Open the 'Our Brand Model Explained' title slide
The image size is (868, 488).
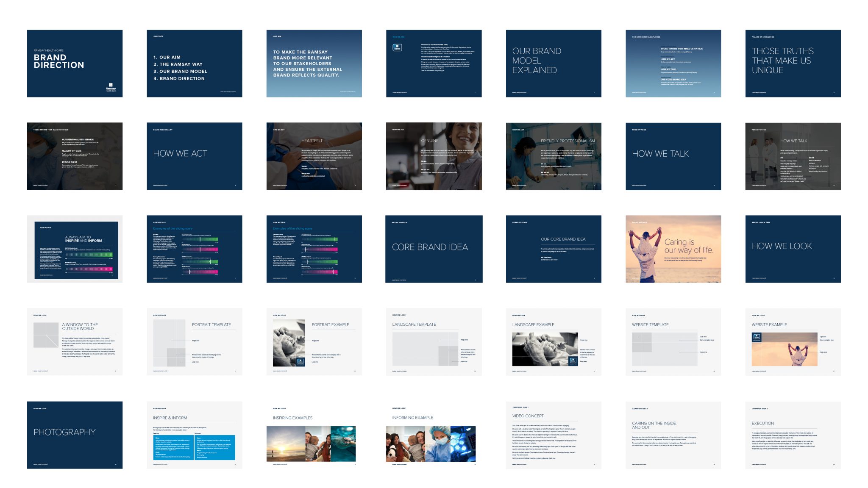[554, 64]
